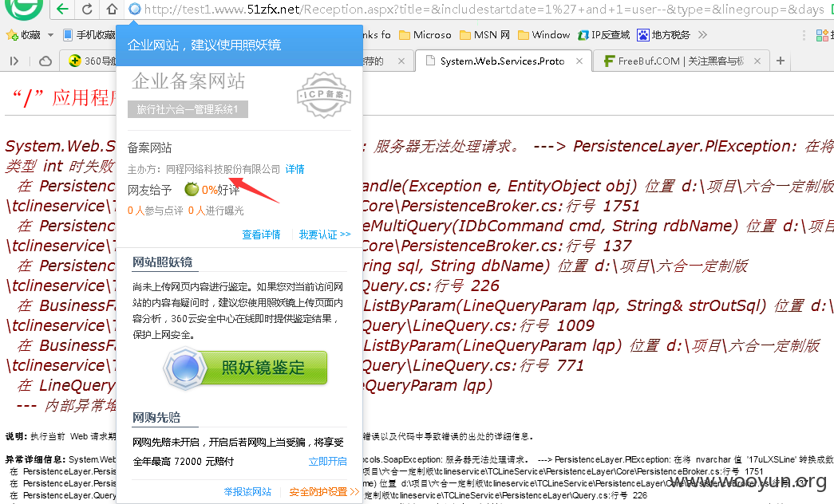Click the 照妖镜鉴定 green button
The width and height of the screenshot is (834, 504).
(245, 368)
